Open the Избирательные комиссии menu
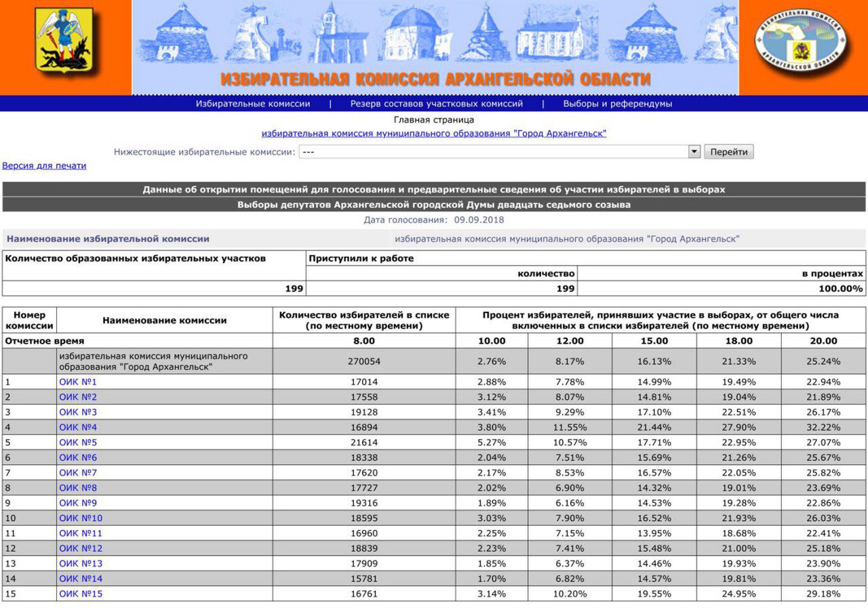868x612 pixels. 253,104
